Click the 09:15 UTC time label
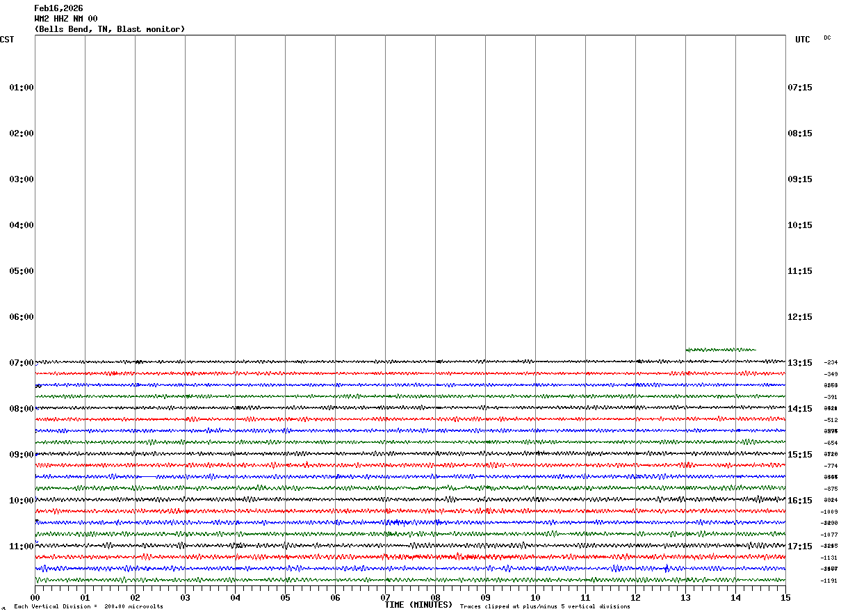Viewport: 841px width, 616px height. (800, 179)
